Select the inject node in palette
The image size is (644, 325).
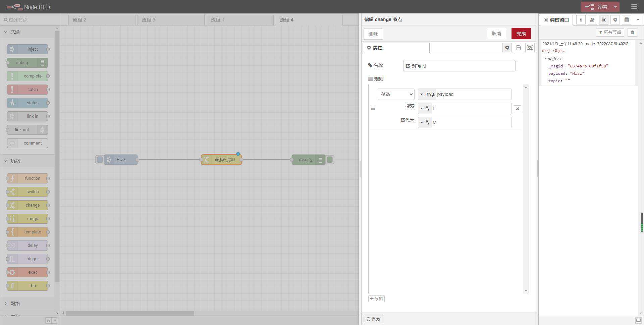click(x=28, y=49)
